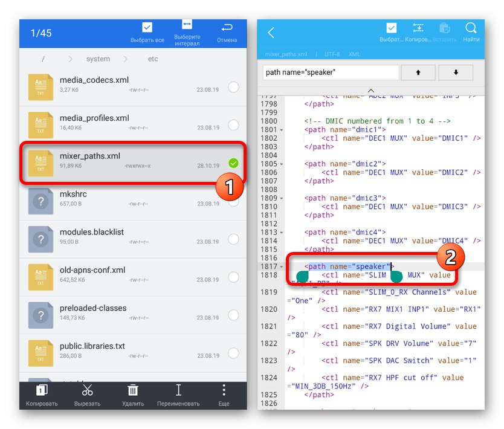
Task: Click the preloaded-classes file icon
Action: 40,315
